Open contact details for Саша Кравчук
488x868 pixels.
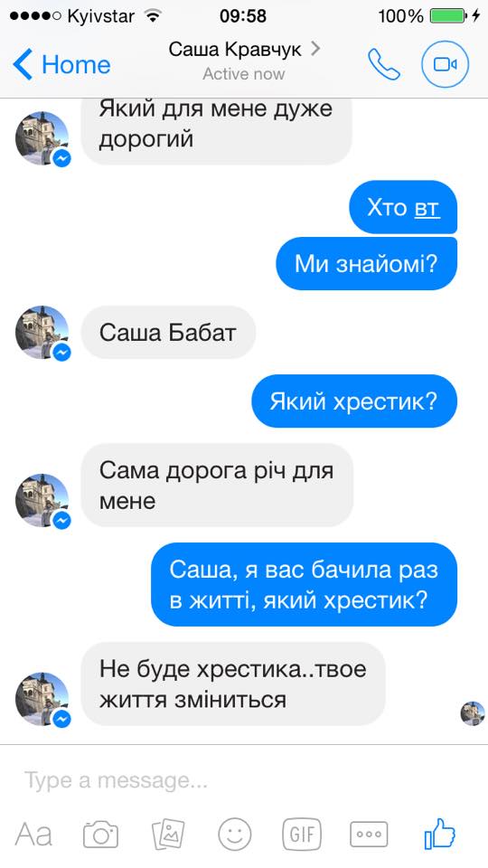[x=244, y=49]
